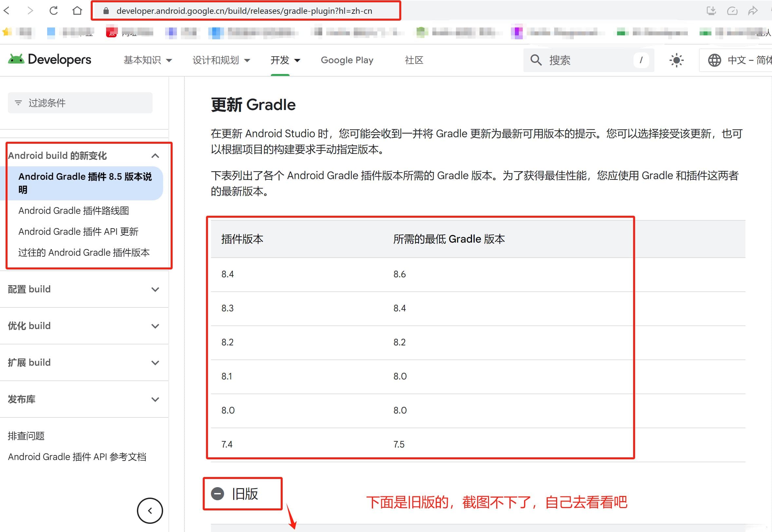Go back using browser back arrow
Image resolution: width=772 pixels, height=532 pixels.
(7, 11)
